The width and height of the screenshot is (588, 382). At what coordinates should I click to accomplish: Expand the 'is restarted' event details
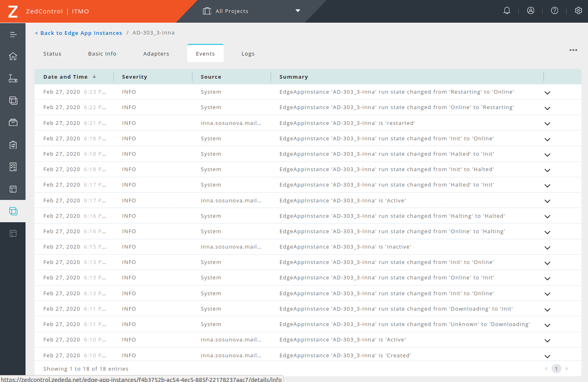click(547, 124)
